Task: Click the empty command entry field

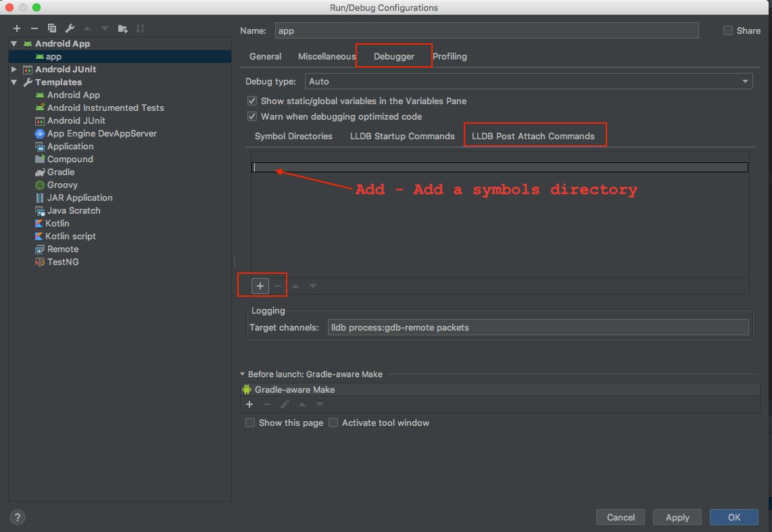Action: (x=500, y=168)
